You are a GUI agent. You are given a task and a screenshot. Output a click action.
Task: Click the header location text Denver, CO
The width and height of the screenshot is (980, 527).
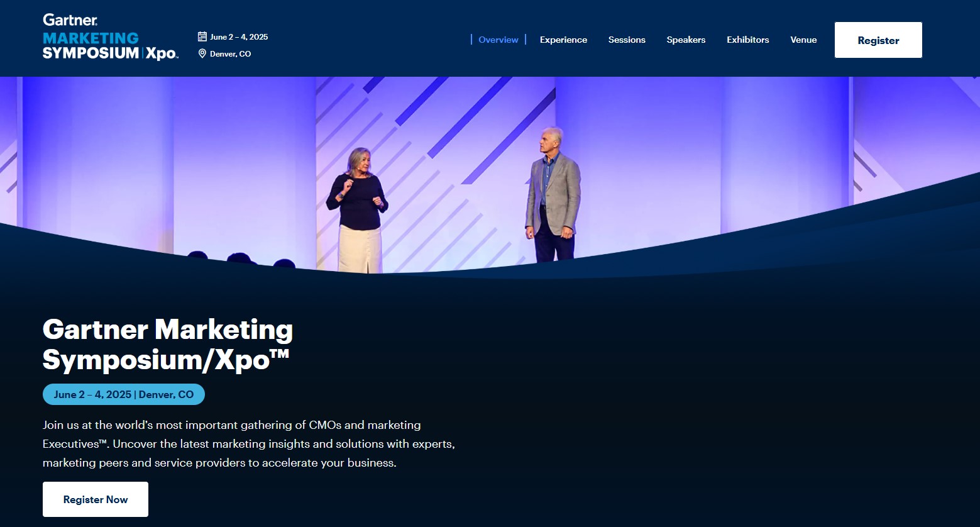pyautogui.click(x=230, y=53)
